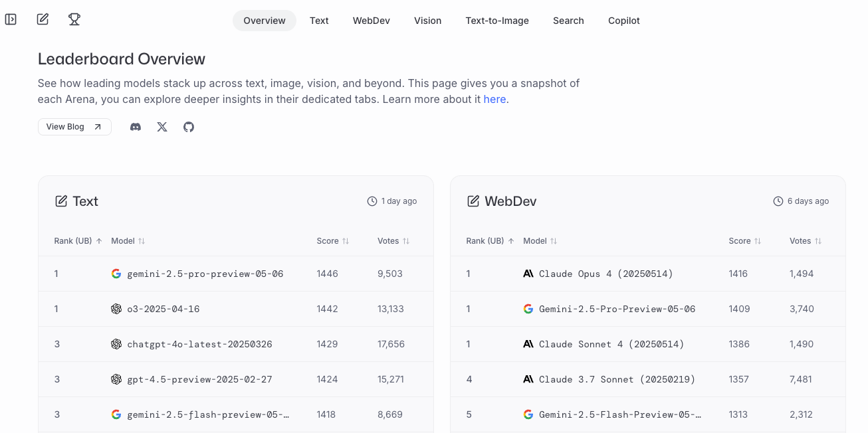Image resolution: width=868 pixels, height=433 pixels.
Task: Click Google logo beside Gemini-2.5-Flash-Preview in WebDev
Action: point(528,414)
